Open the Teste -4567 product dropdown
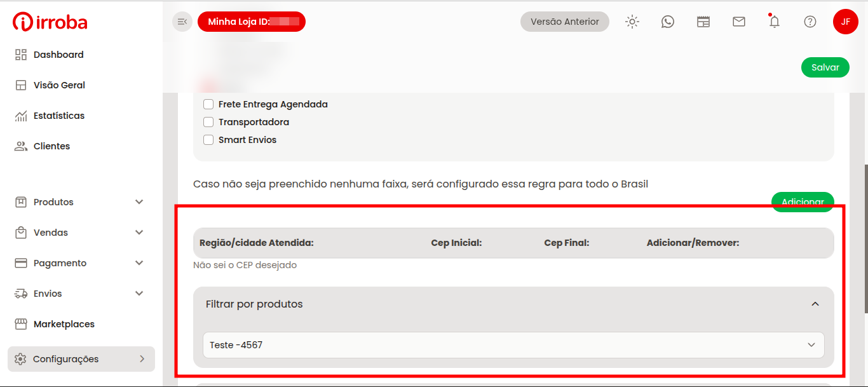 point(513,345)
